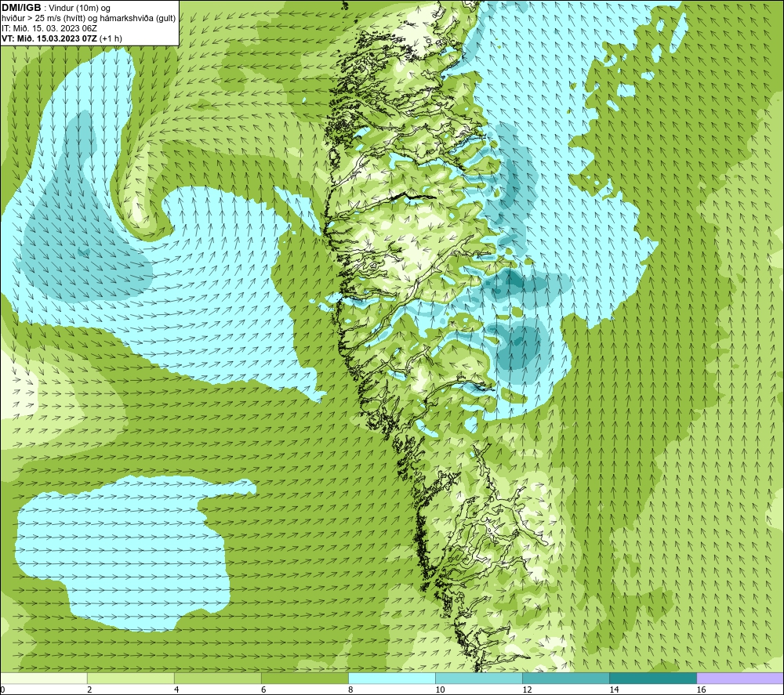This screenshot has width=784, height=695.
Task: Click the 8-10 m/s light cyan legend swatch
Action: [x=391, y=678]
